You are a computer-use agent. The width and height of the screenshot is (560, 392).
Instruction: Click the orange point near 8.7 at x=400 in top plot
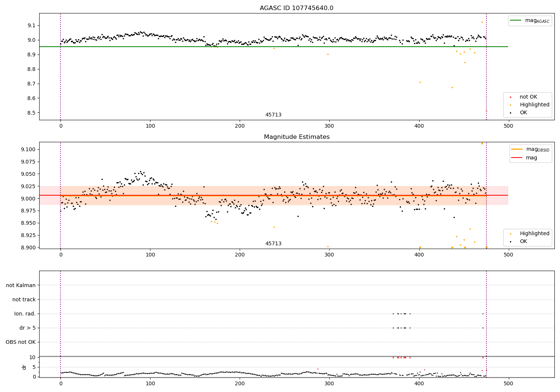[420, 82]
